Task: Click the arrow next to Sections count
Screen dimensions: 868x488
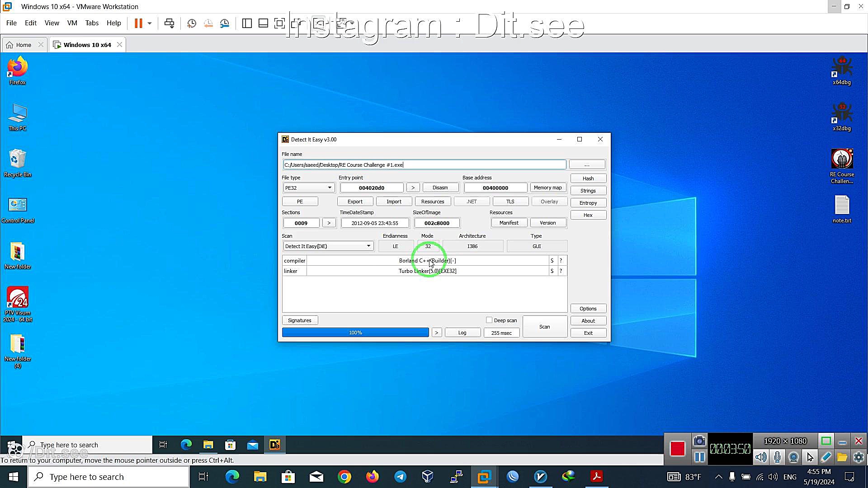Action: 329,223
